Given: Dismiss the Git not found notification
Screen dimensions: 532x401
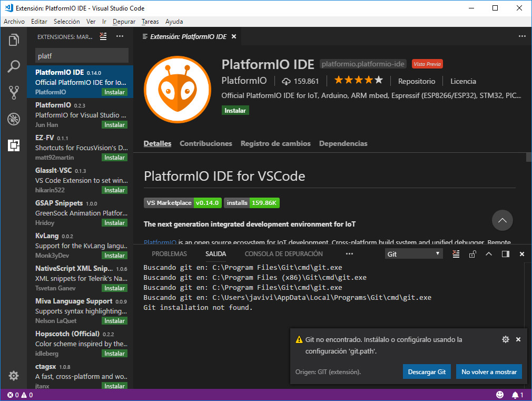Looking at the screenshot, I should (x=518, y=339).
